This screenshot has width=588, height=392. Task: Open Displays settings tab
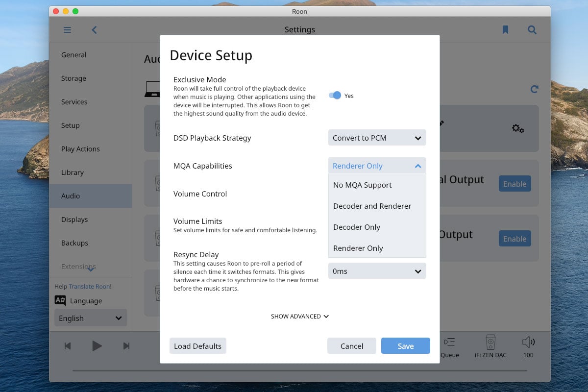click(91, 220)
